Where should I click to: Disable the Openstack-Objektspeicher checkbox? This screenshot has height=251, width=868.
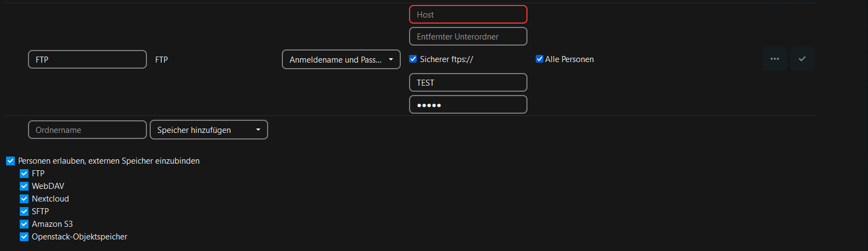pyautogui.click(x=24, y=237)
